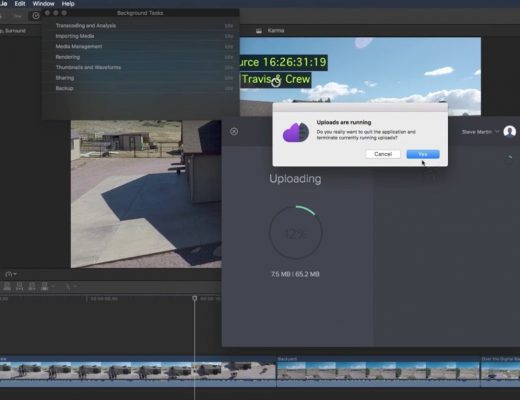The height and width of the screenshot is (400, 520).
Task: Open the Edit menu
Action: coord(20,4)
